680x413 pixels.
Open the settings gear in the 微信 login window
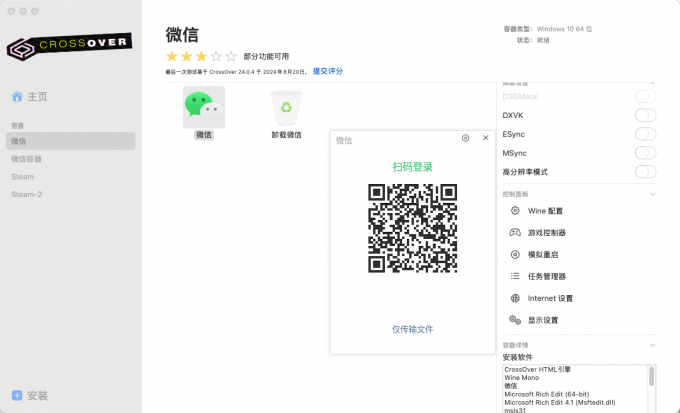point(465,138)
